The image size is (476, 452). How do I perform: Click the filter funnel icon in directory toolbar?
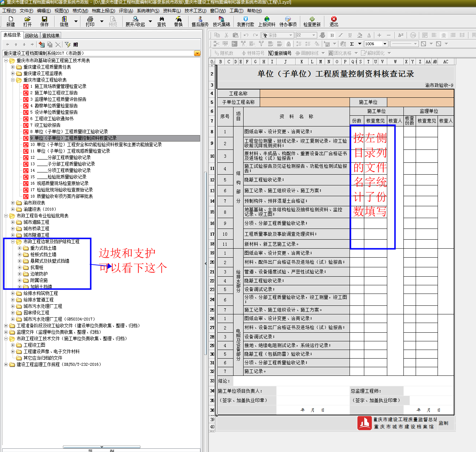click(x=68, y=45)
